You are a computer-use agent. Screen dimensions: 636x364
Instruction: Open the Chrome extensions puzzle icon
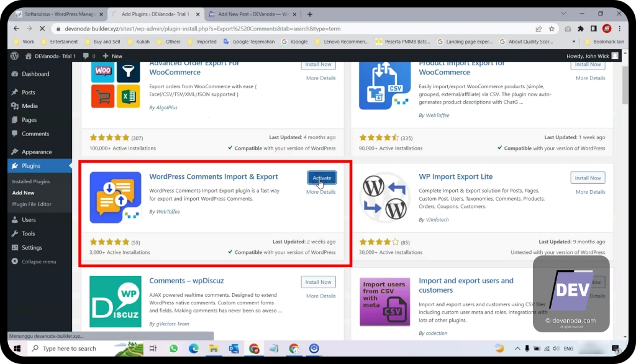point(581,29)
